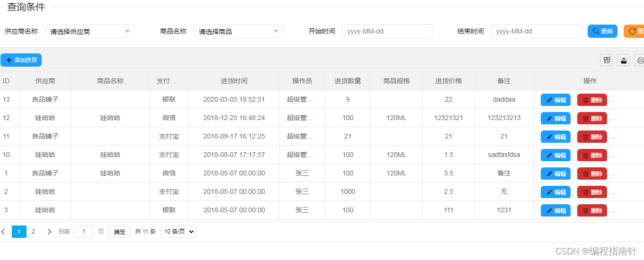Delete the row with ID 3

click(592, 210)
